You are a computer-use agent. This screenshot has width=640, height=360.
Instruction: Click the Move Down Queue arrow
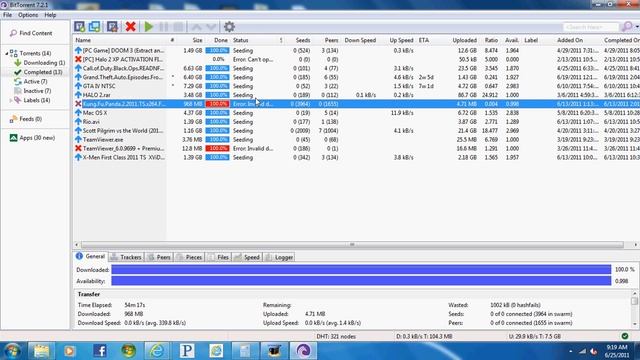pos(211,27)
